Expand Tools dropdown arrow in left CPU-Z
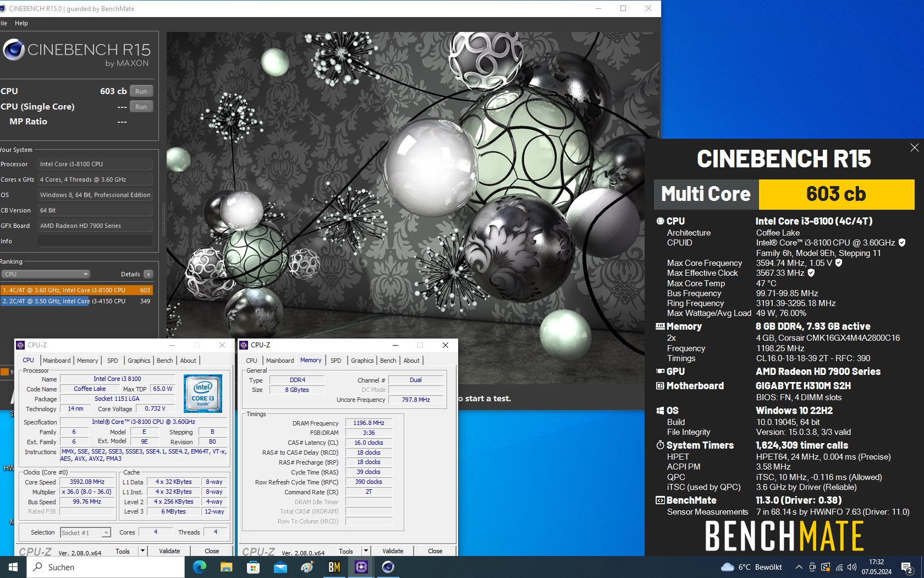 (x=142, y=551)
